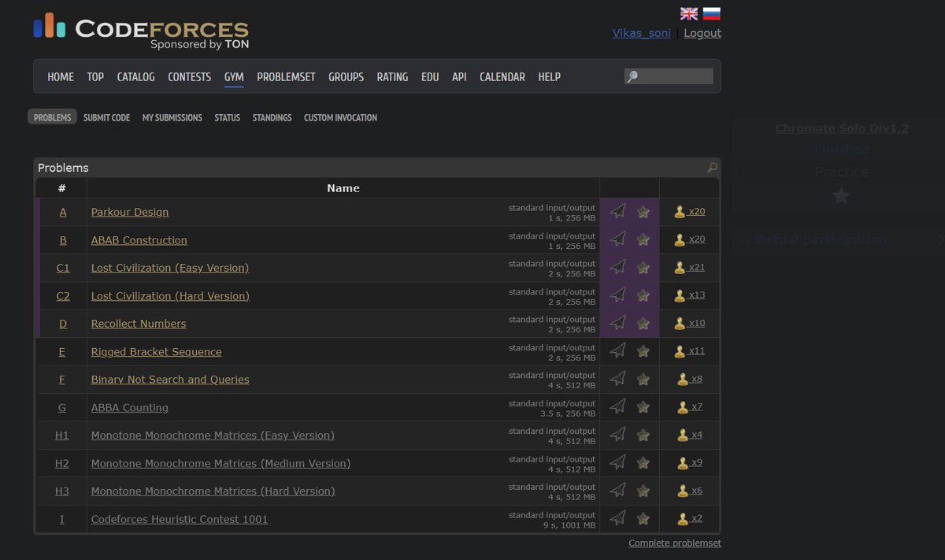Open problem Rigged Bracket Sequence
The image size is (945, 560).
[x=157, y=351]
